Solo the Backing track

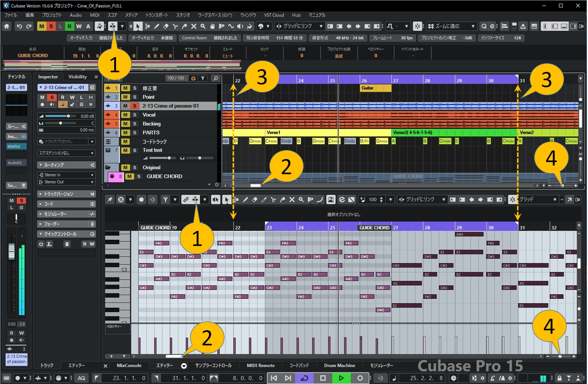pos(134,124)
